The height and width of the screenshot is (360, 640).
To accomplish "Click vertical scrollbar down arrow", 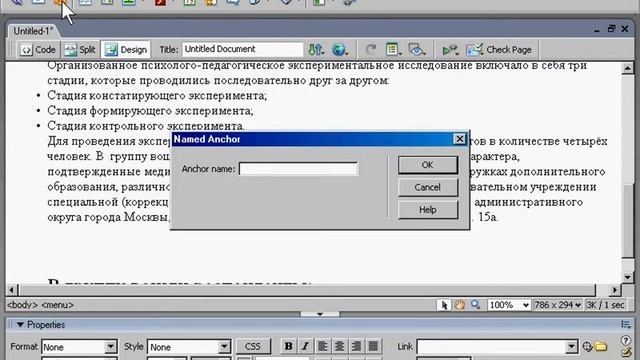I will (628, 277).
